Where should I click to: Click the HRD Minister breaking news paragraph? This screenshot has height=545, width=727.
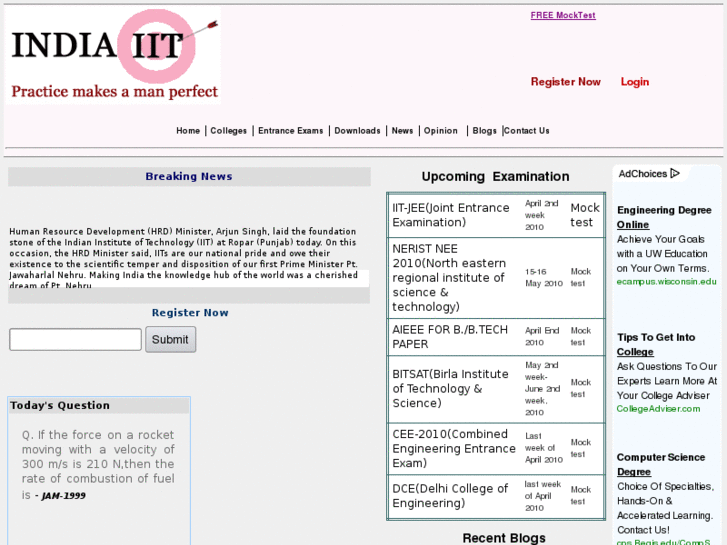(184, 258)
